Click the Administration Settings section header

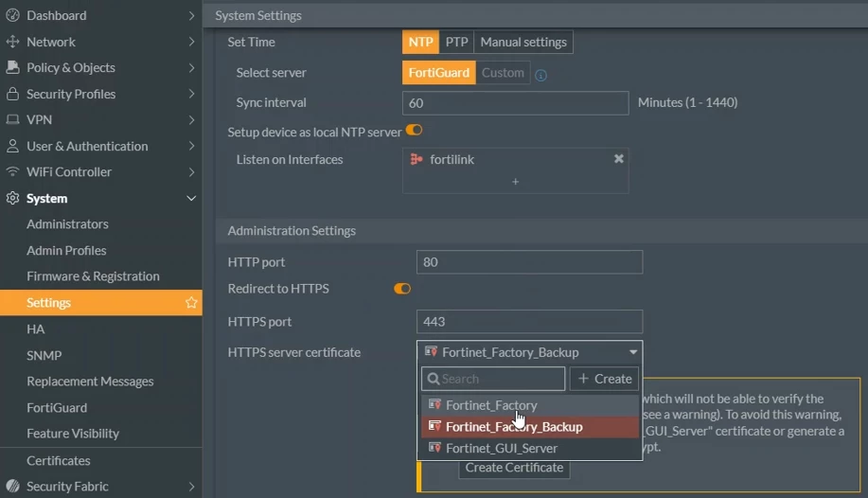pyautogui.click(x=292, y=230)
